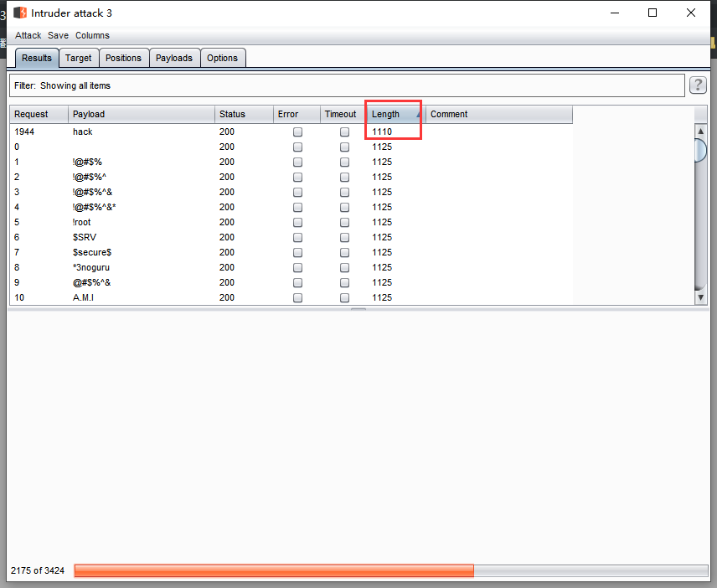Close the Intruder attack 3 window

pos(691,13)
